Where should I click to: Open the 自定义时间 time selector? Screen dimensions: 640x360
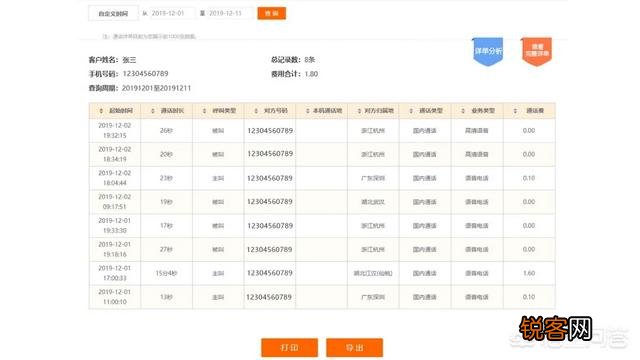coord(113,13)
